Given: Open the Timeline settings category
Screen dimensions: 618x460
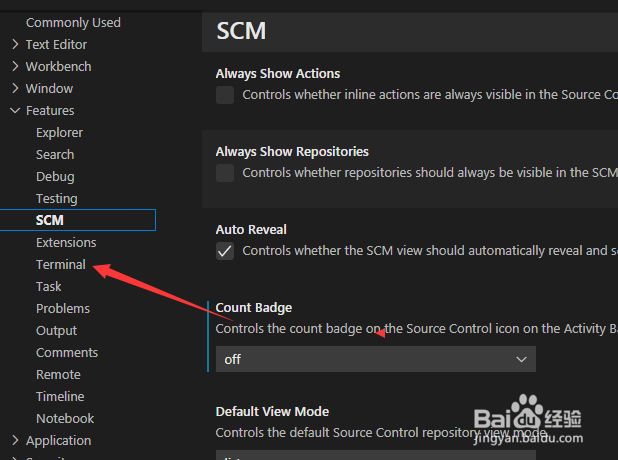Looking at the screenshot, I should [x=60, y=396].
